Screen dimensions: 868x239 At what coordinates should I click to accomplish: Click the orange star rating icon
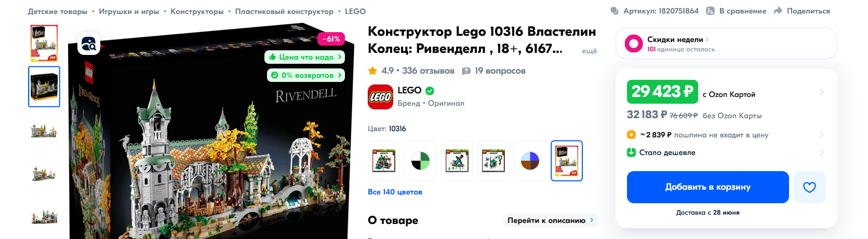(372, 71)
